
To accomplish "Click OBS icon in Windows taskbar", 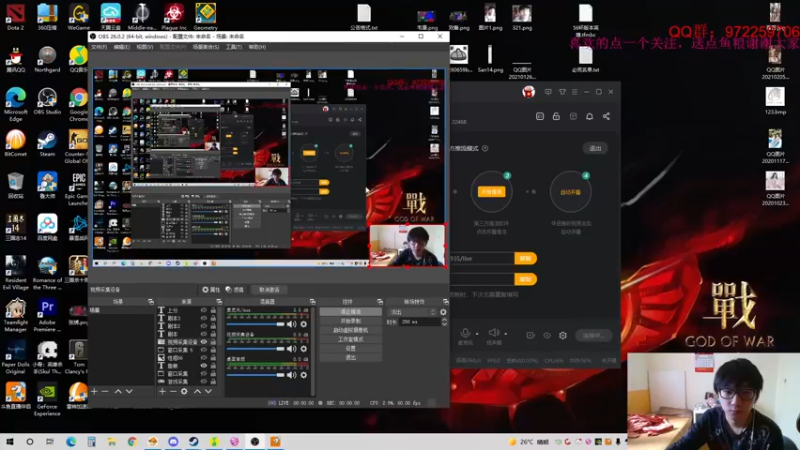I will point(255,441).
